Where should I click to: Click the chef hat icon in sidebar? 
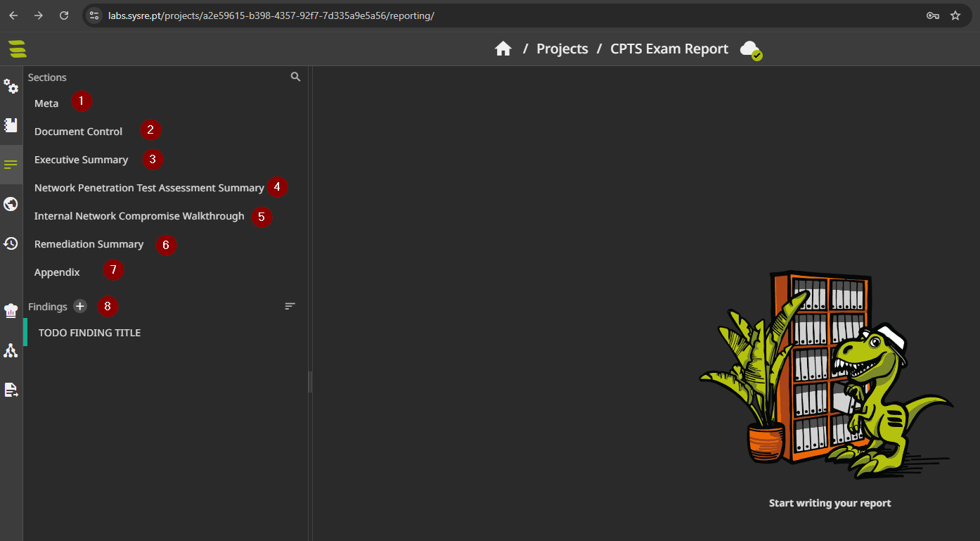pyautogui.click(x=11, y=311)
